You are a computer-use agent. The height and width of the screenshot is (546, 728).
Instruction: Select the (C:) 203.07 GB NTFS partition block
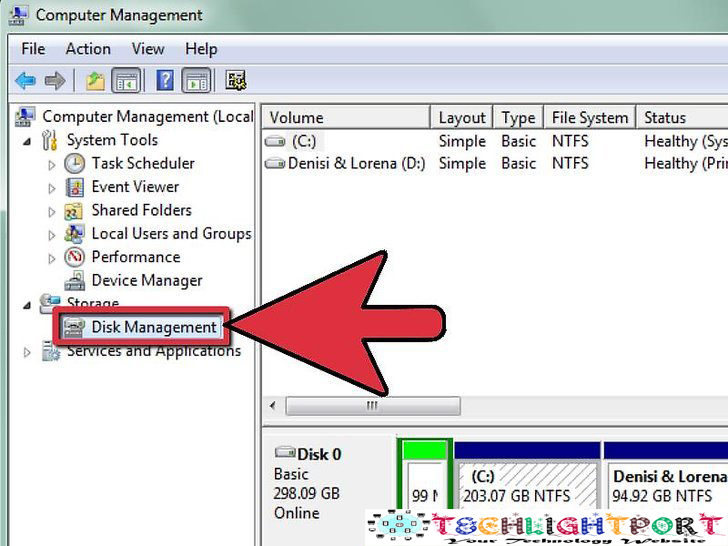(527, 474)
